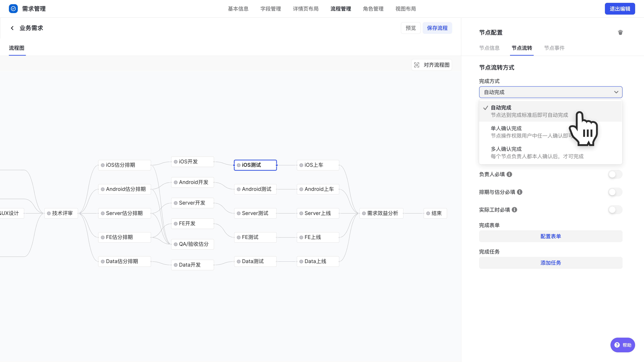Select the Data估分排期 node
Image resolution: width=644 pixels, height=362 pixels.
tap(125, 261)
